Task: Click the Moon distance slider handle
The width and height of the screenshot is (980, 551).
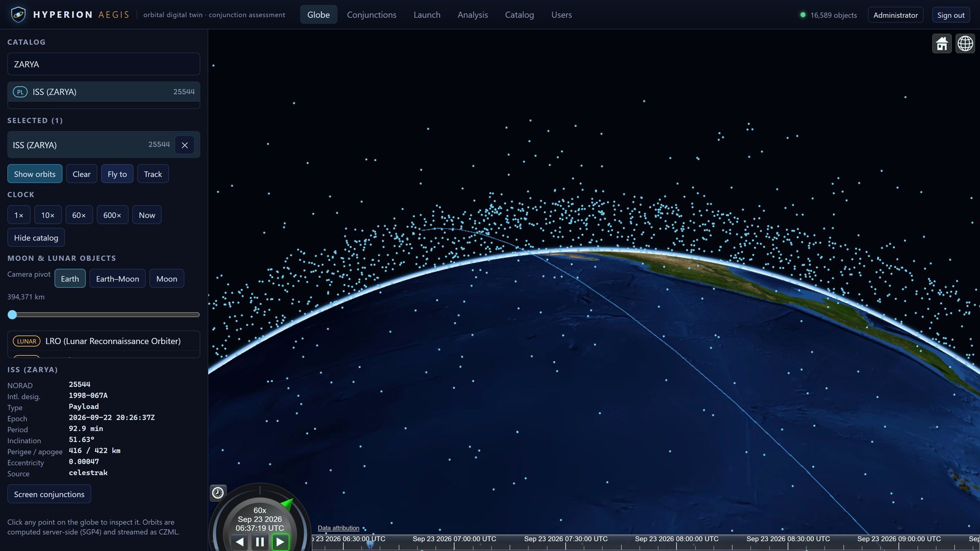Action: 12,315
